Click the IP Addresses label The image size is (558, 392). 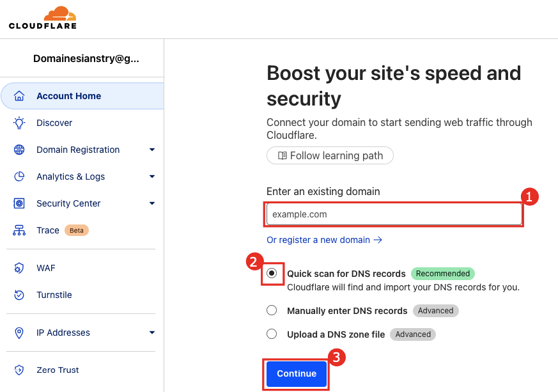pos(63,333)
